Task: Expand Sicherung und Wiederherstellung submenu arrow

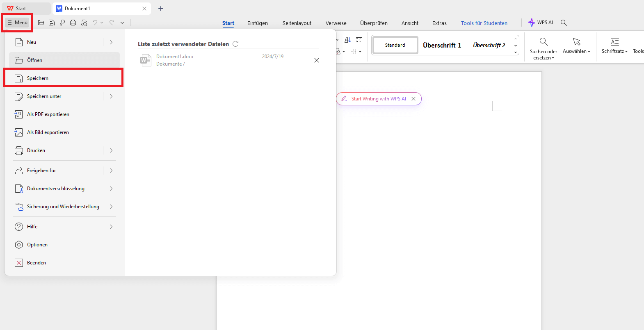Action: coord(111,207)
